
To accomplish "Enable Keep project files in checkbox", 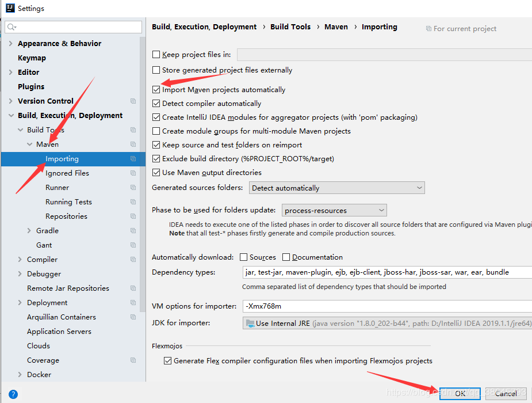I will coord(156,54).
